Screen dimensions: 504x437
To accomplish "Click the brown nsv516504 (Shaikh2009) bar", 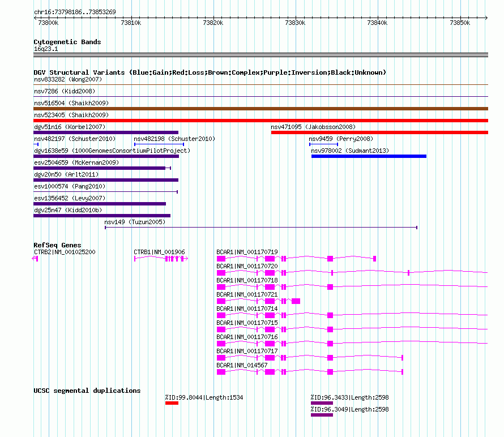I will tap(260, 109).
